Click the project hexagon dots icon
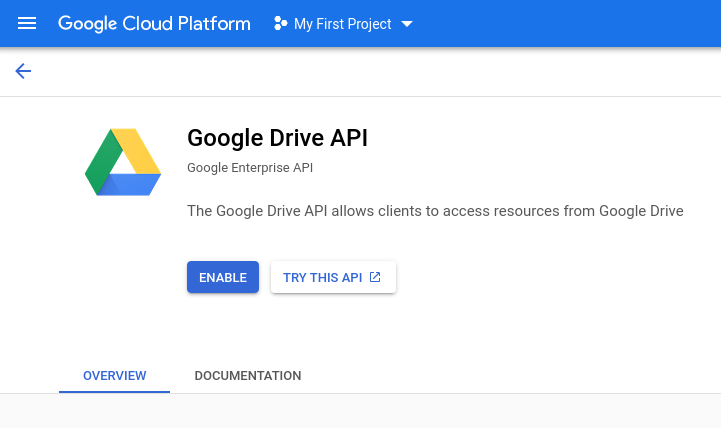721x428 pixels. coord(281,24)
